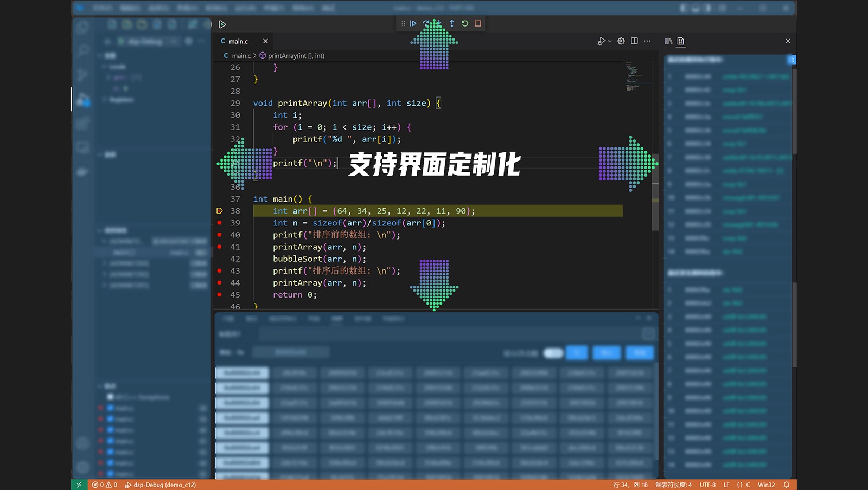The image size is (868, 490).
Task: Remove the breakpoint on line 39
Action: [219, 223]
